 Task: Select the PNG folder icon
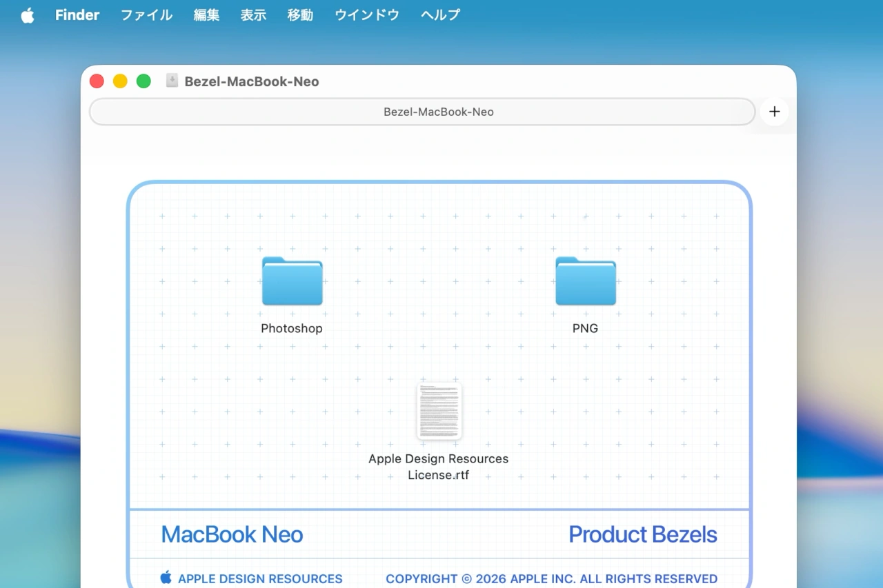tap(585, 281)
